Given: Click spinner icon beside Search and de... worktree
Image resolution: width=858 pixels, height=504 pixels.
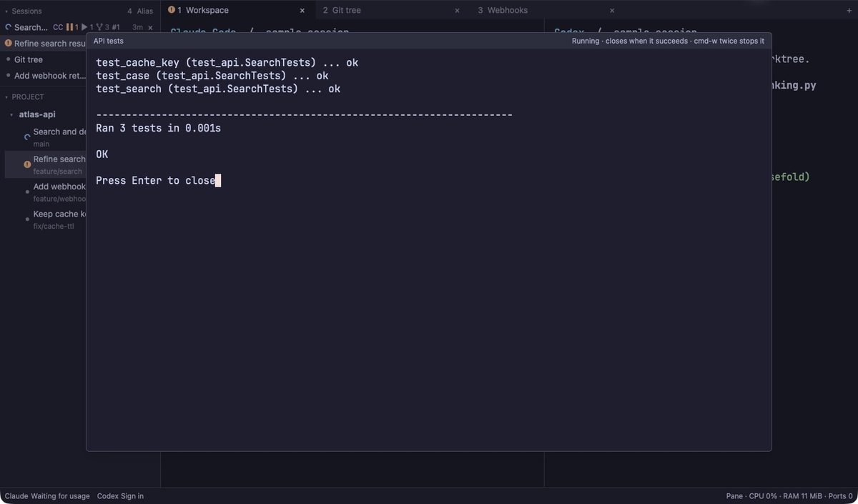Looking at the screenshot, I should [x=27, y=136].
